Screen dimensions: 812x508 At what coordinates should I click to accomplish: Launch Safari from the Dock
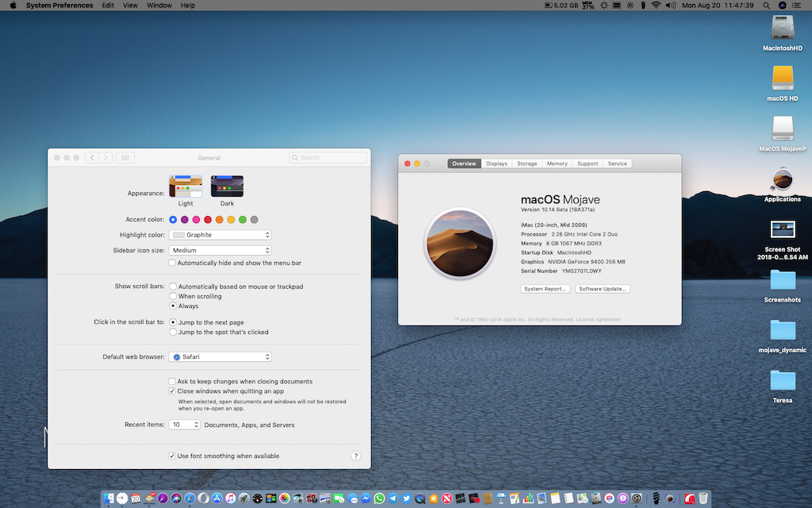pyautogui.click(x=190, y=498)
